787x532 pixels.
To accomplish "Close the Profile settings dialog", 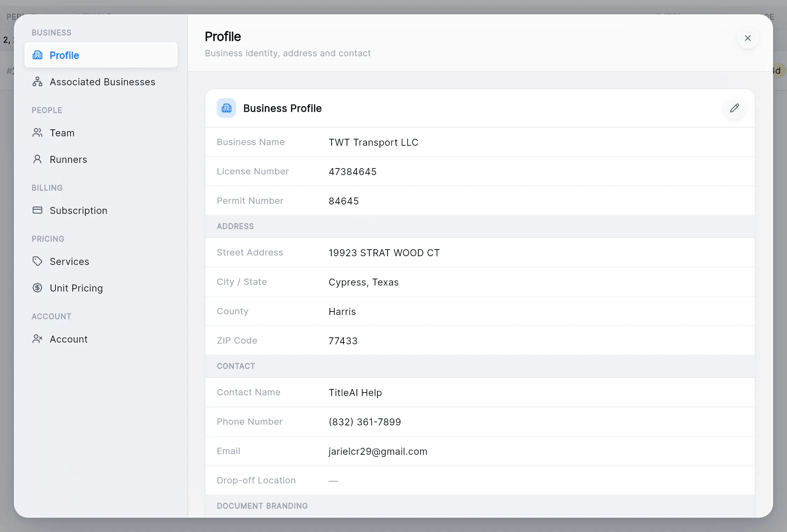I will (748, 38).
